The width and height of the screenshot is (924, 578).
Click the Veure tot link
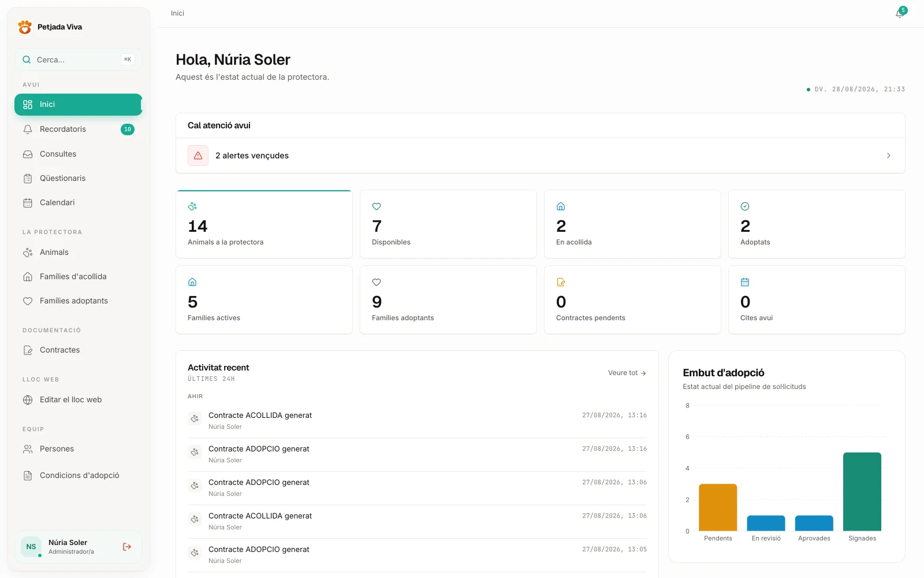point(627,373)
